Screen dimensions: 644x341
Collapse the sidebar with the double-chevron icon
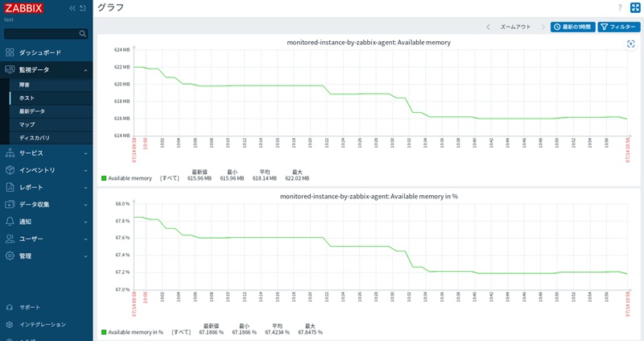pyautogui.click(x=72, y=8)
